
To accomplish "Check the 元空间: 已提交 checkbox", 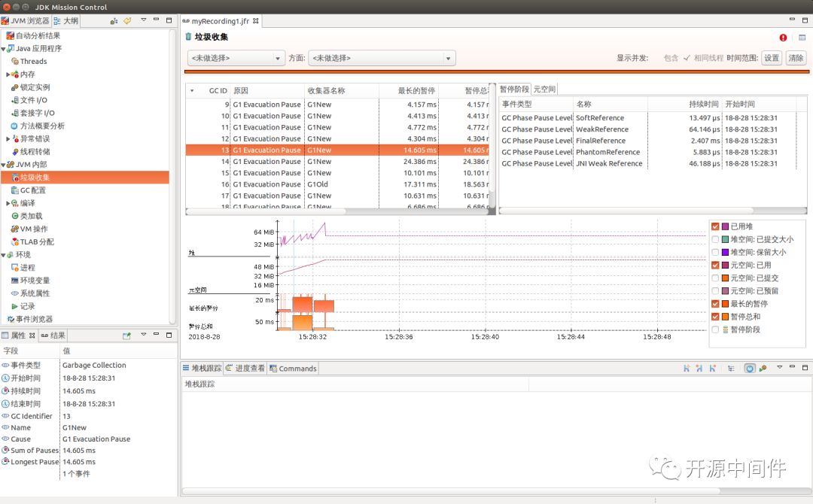I will pyautogui.click(x=716, y=278).
